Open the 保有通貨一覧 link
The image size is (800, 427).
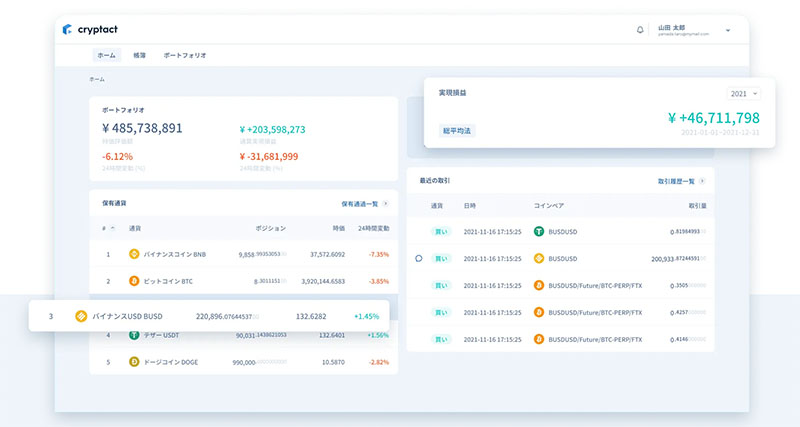pyautogui.click(x=360, y=204)
